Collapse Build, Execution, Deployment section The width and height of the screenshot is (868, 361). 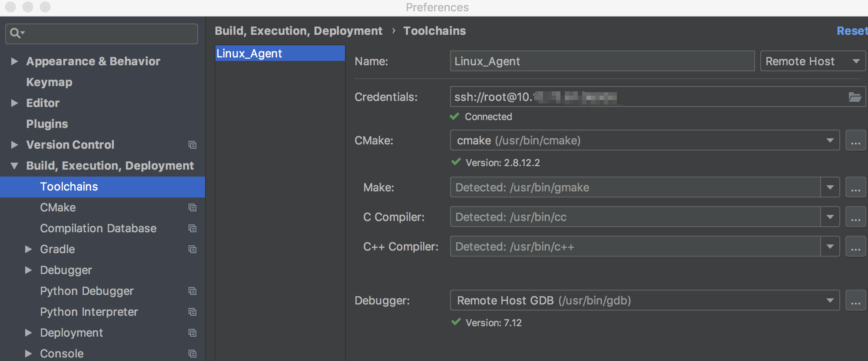coord(14,166)
